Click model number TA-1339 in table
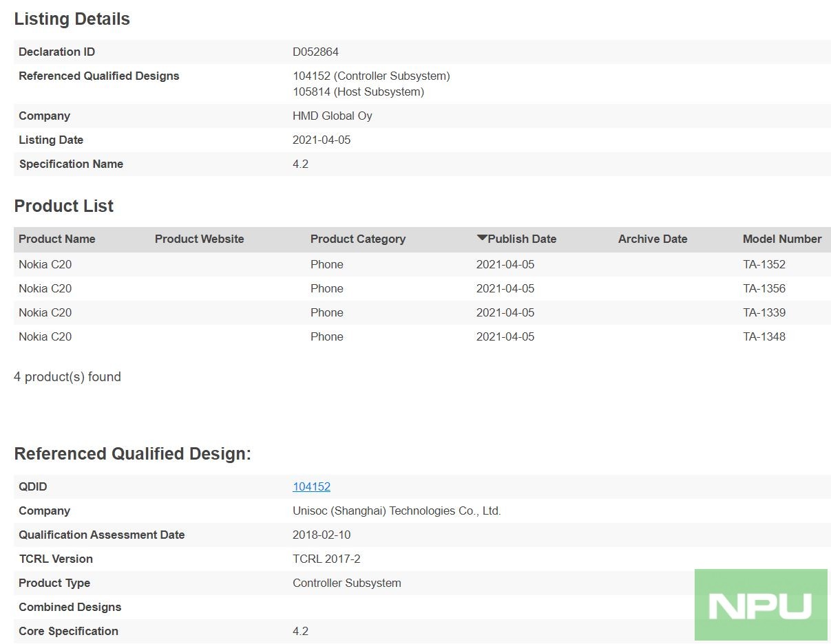 764,312
